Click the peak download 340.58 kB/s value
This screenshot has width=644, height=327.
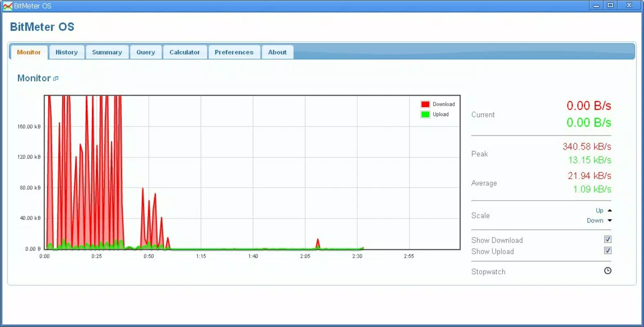click(x=587, y=146)
